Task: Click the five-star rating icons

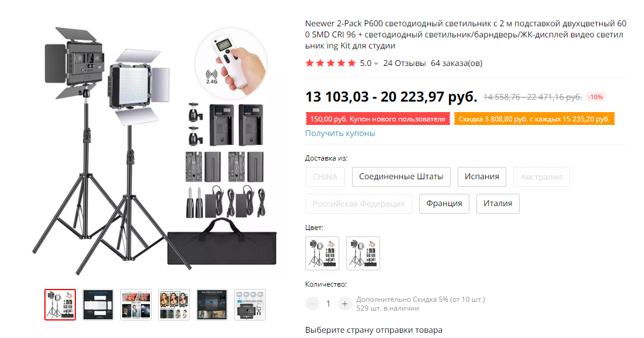Action: [x=330, y=63]
